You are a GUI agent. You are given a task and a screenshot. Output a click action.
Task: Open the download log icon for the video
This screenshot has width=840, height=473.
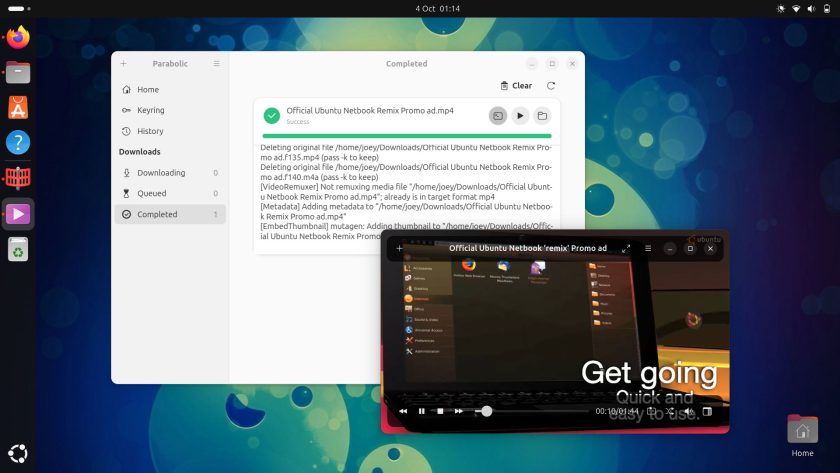click(x=498, y=116)
